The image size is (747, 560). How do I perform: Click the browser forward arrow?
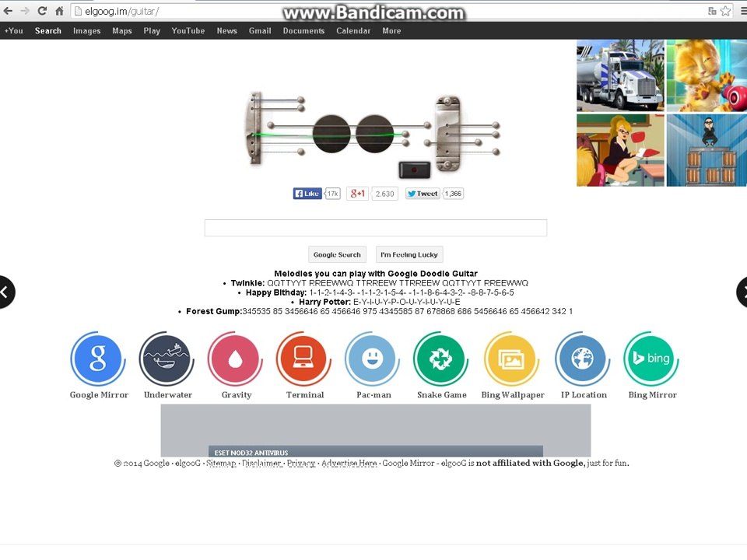tap(25, 11)
